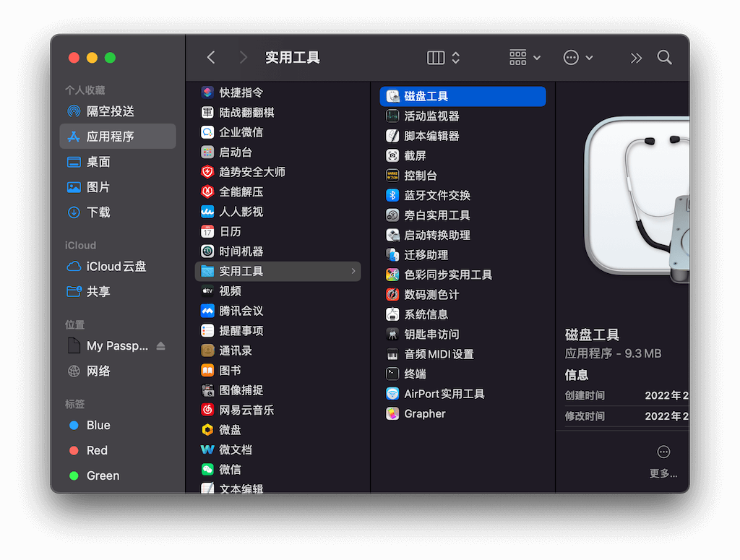This screenshot has width=740, height=560.
Task: Select 应用程序 in the sidebar
Action: click(111, 137)
